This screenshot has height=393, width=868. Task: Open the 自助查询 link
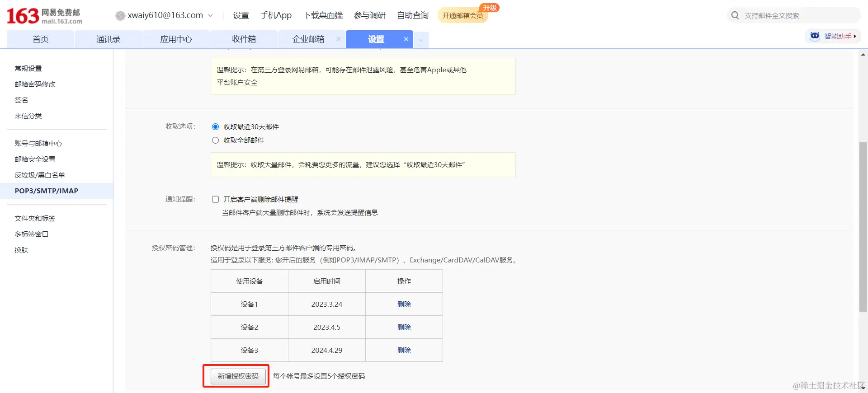point(413,15)
